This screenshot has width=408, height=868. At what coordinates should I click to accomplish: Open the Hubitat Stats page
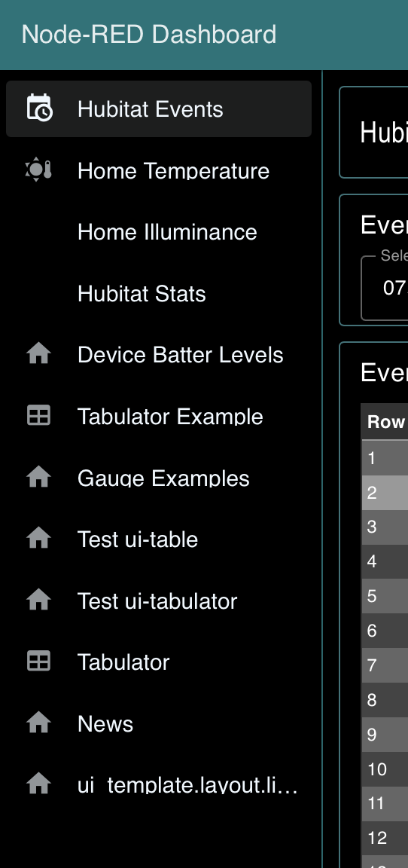coord(159,293)
